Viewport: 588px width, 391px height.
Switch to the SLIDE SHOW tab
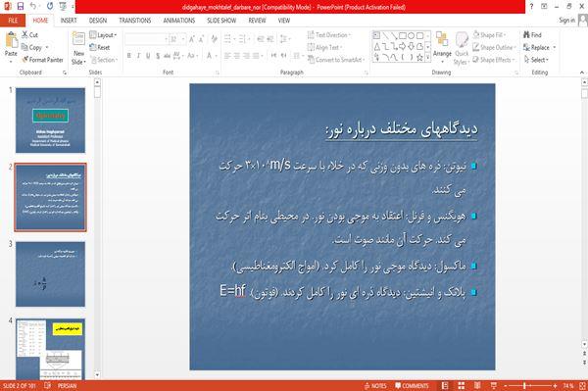[221, 21]
